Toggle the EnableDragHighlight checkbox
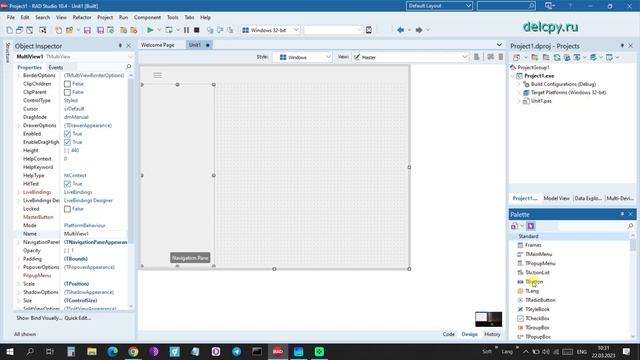 tap(67, 142)
